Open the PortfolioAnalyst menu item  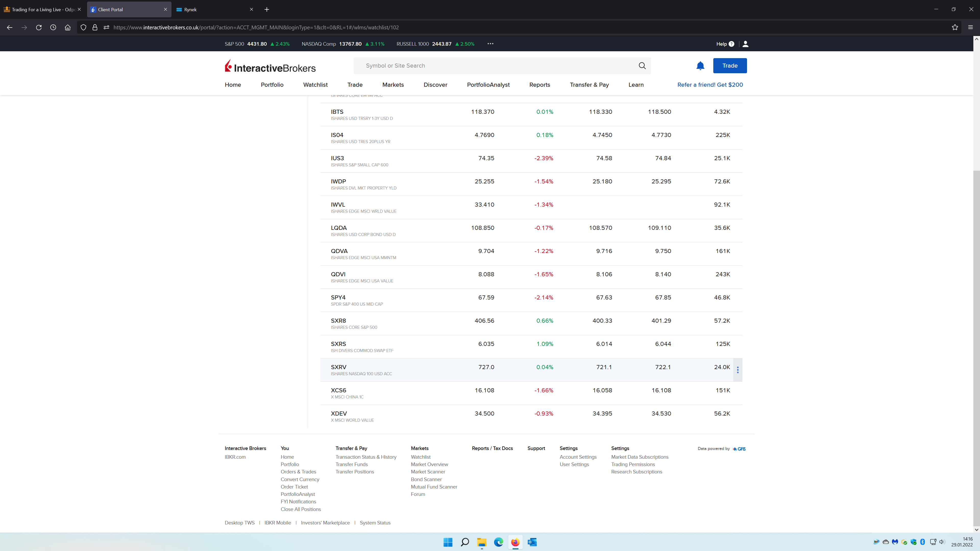(488, 84)
